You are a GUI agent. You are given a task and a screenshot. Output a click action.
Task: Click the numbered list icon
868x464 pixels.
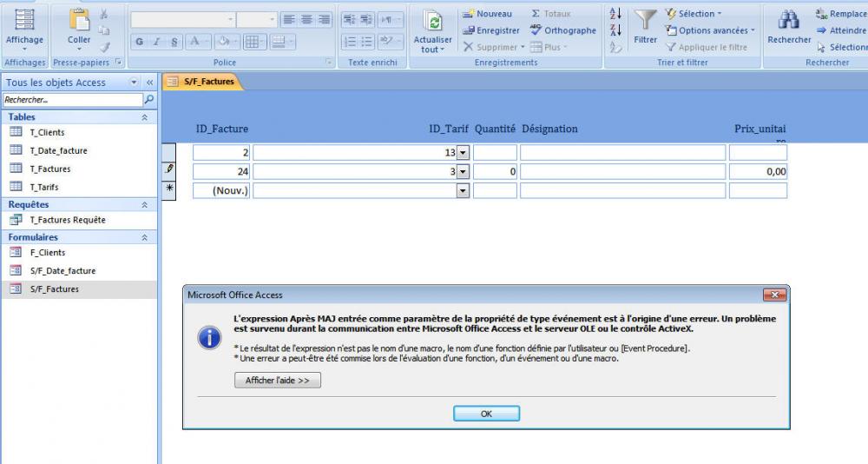349,42
